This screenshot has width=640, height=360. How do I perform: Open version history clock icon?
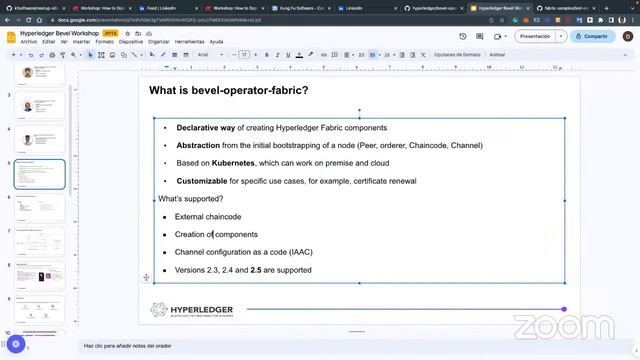coord(462,36)
